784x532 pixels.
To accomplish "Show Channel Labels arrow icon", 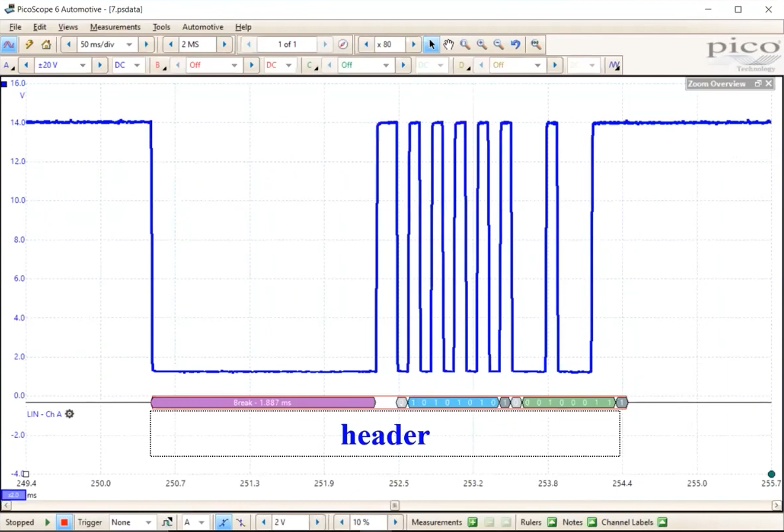I will coord(662,522).
